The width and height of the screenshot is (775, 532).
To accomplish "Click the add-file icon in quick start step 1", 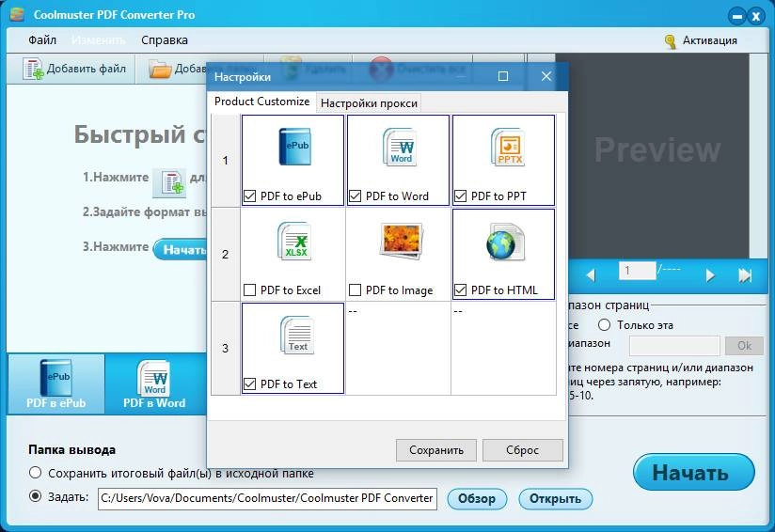I will coord(171,182).
